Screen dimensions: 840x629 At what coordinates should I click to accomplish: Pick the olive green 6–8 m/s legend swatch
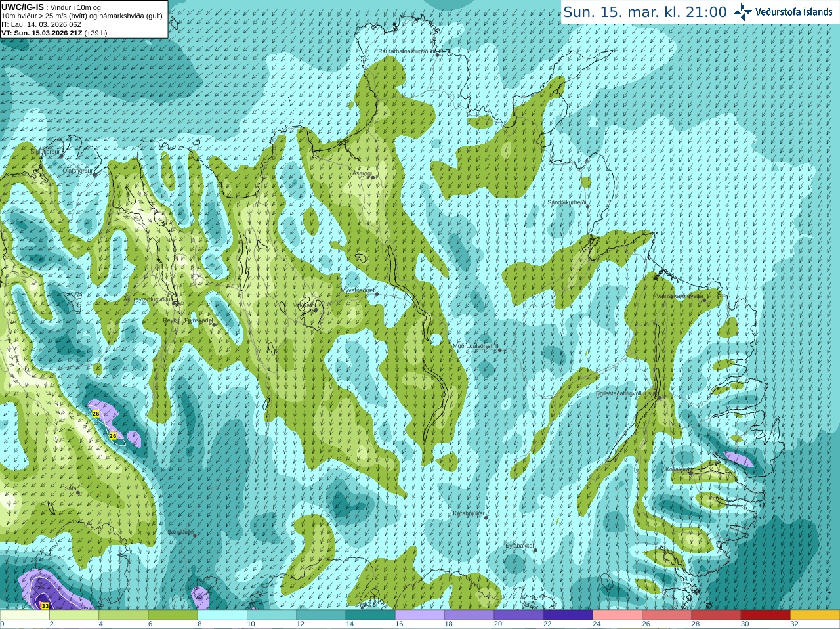coord(173,615)
